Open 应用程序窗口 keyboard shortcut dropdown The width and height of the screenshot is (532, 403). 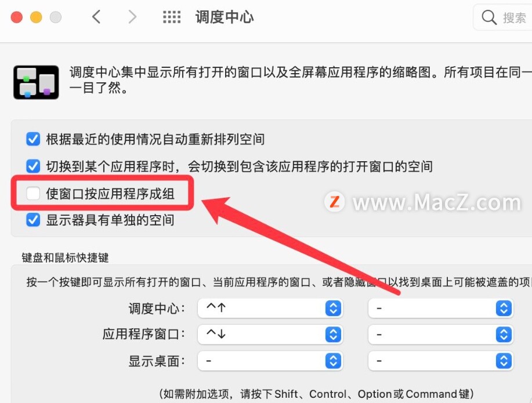[x=270, y=335]
